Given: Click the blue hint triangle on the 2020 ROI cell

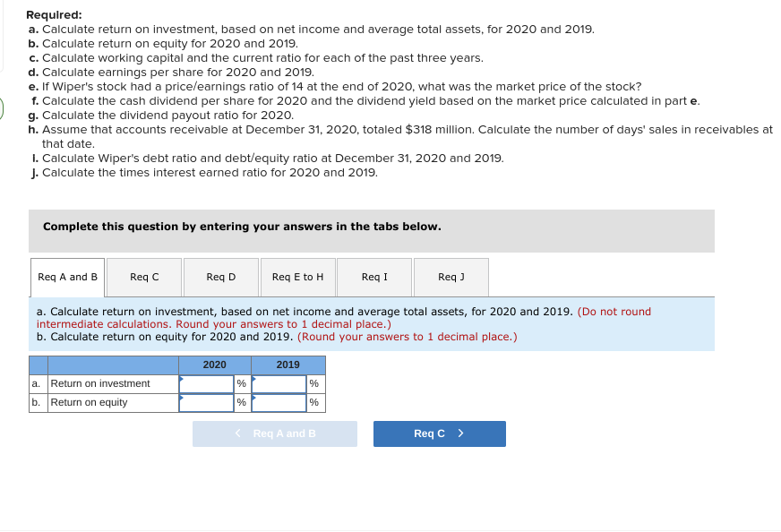Looking at the screenshot, I should 182,377.
